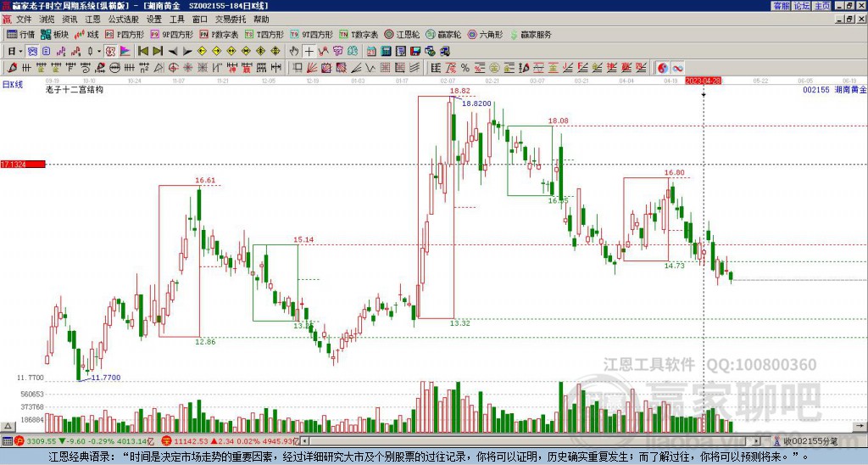Click the red save disk icon
The image size is (868, 465).
pos(415,52)
